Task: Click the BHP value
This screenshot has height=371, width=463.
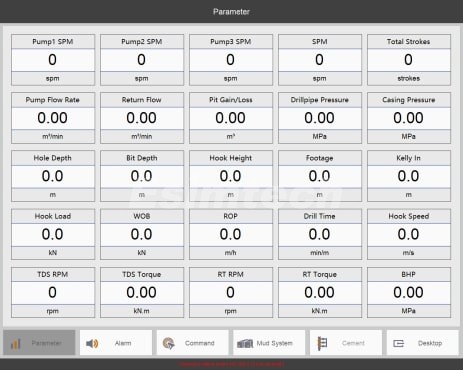Action: point(409,293)
